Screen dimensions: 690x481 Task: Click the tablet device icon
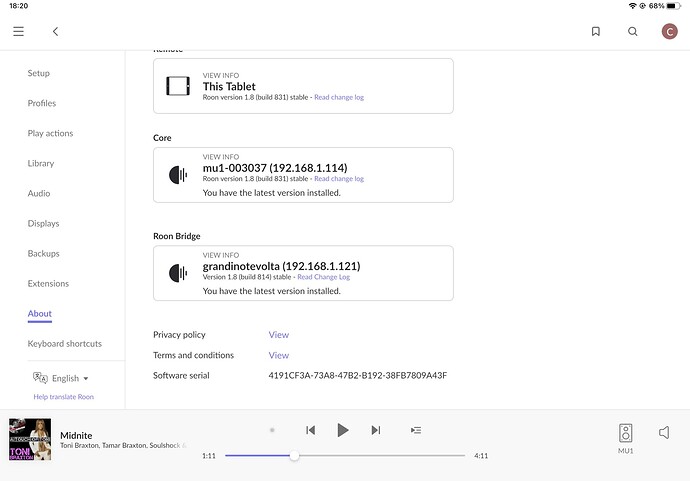tap(178, 86)
